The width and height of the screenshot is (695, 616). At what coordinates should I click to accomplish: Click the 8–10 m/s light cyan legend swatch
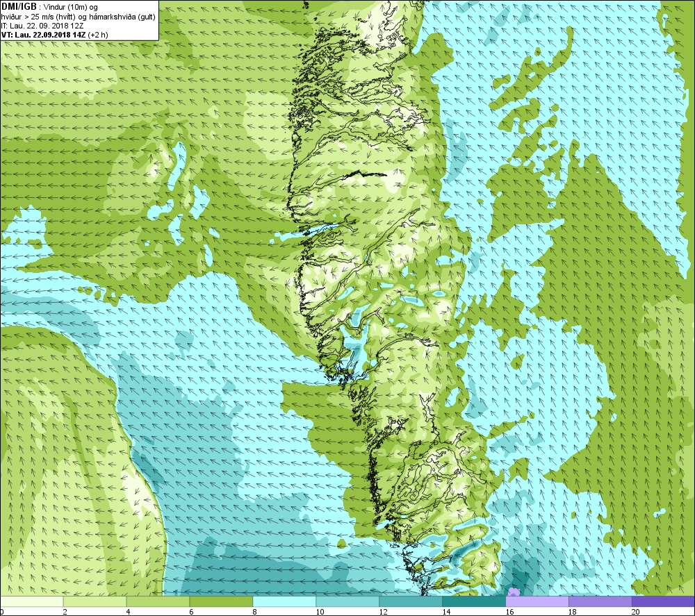[x=284, y=601]
